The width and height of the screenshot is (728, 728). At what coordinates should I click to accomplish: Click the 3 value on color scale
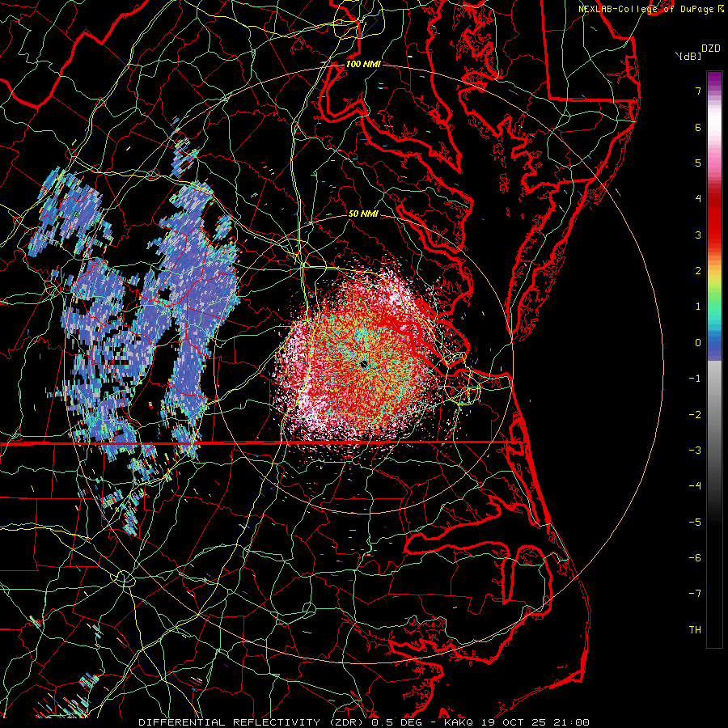[x=698, y=235]
